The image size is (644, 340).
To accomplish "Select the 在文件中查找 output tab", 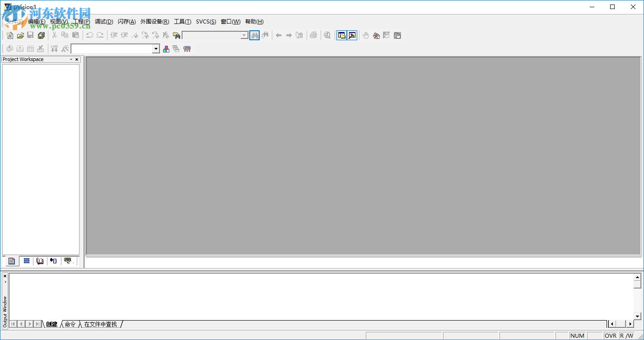I will pos(101,324).
